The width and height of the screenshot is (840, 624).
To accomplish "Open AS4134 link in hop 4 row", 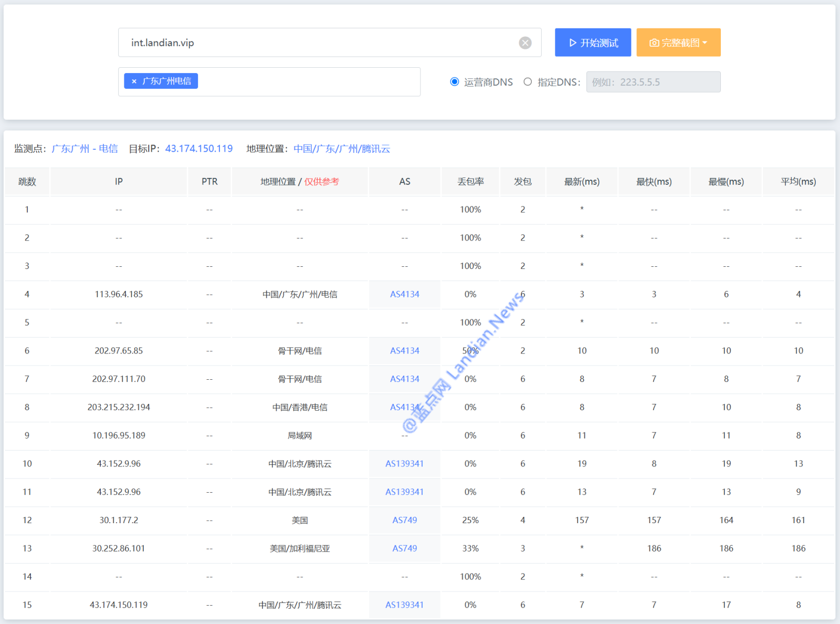I will click(x=404, y=294).
